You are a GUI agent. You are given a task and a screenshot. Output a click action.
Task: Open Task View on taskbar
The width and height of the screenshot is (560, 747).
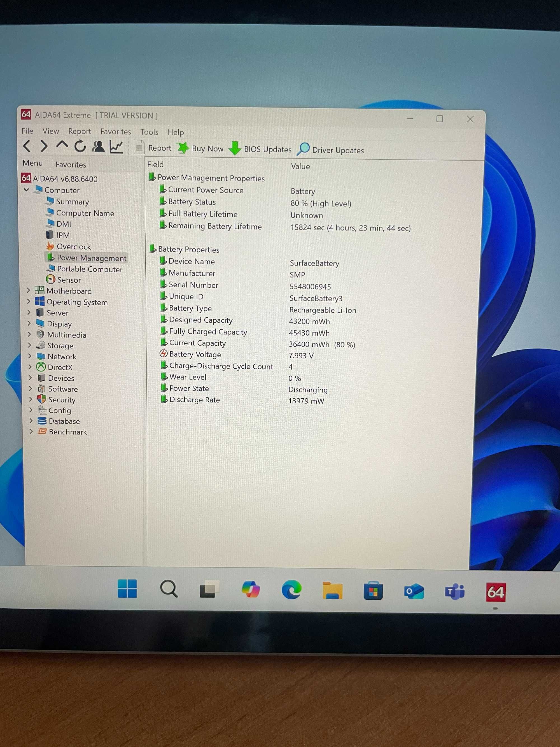pos(209,589)
